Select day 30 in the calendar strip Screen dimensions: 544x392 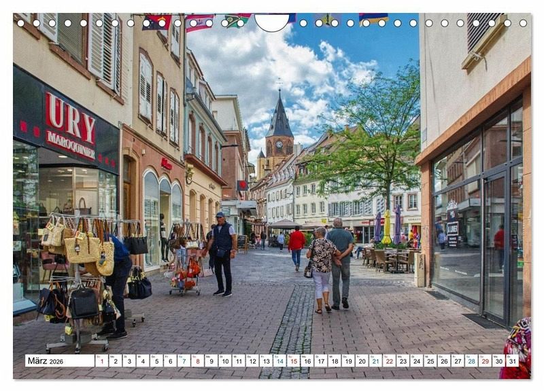pyautogui.click(x=499, y=361)
